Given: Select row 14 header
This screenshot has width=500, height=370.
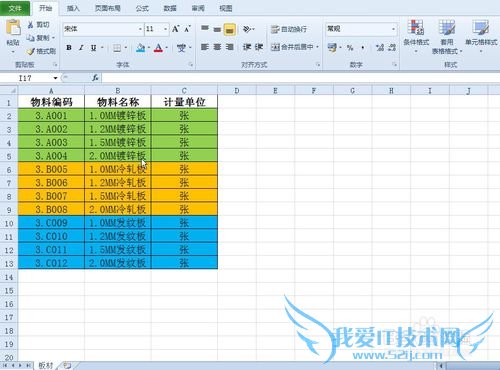Looking at the screenshot, I should pos(9,277).
